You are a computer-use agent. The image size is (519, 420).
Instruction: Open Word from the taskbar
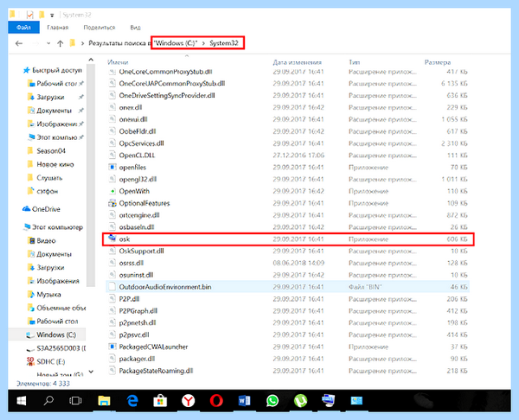[x=244, y=401]
